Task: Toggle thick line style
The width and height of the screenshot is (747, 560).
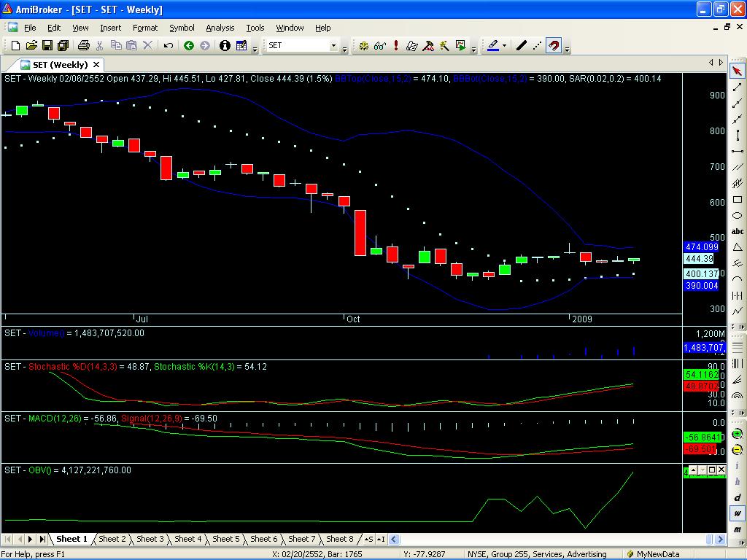Action: (x=521, y=46)
